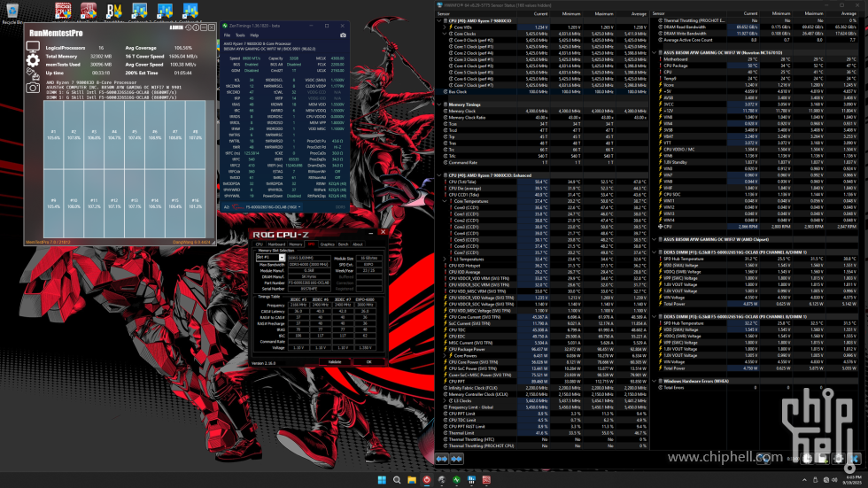Expand Core VIDs in HWiNFO

click(x=445, y=27)
